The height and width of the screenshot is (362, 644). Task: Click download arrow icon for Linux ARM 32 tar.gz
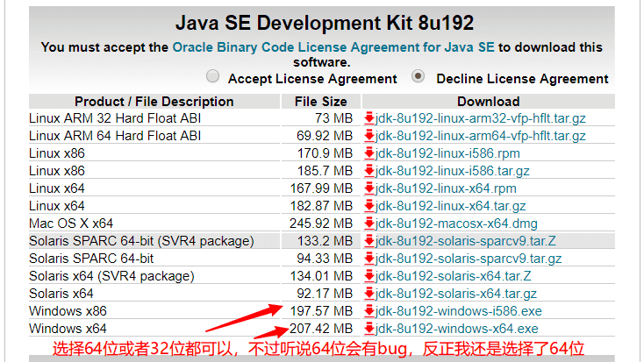click(369, 118)
